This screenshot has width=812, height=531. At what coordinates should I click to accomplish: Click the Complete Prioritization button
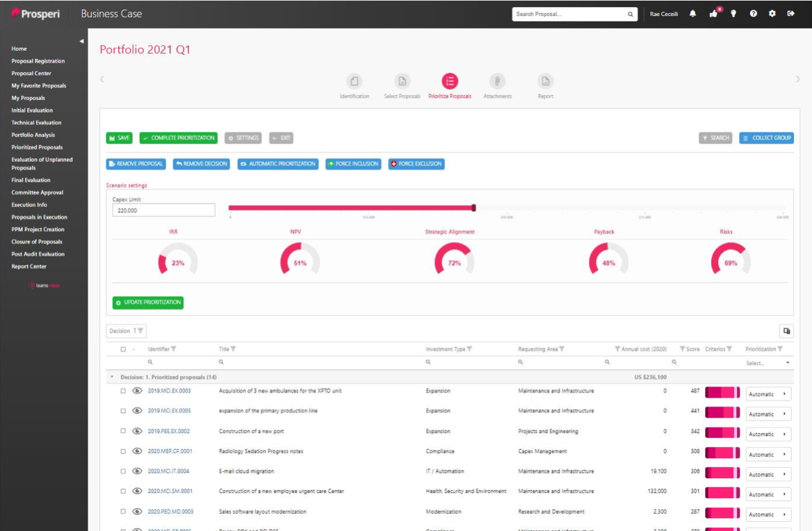point(179,138)
